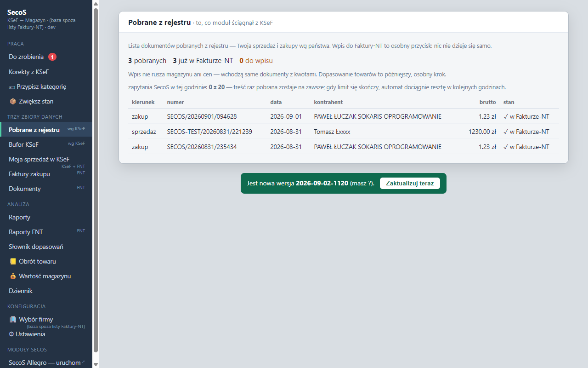588x368 pixels.
Task: Go to Moja sprzedaż w KSeF
Action: (46, 159)
